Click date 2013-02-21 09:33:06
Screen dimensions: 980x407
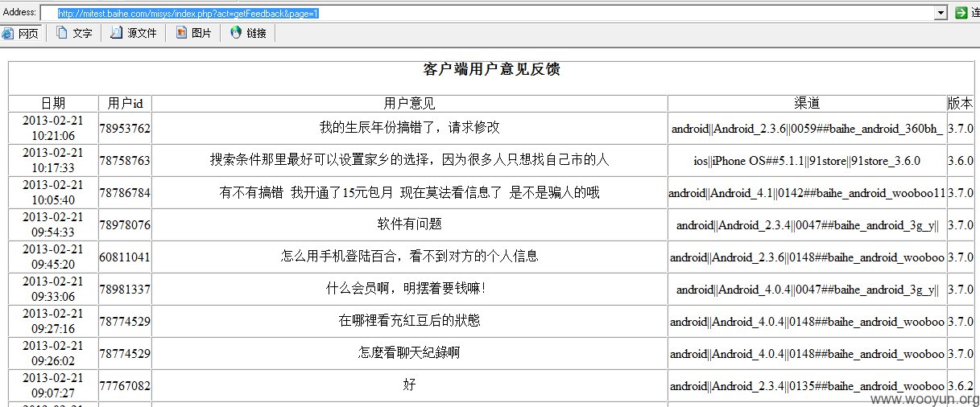tap(53, 289)
